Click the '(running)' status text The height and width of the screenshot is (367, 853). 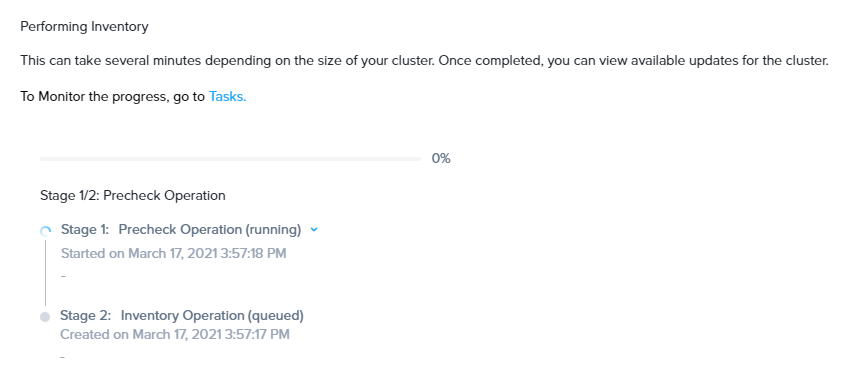click(x=273, y=229)
